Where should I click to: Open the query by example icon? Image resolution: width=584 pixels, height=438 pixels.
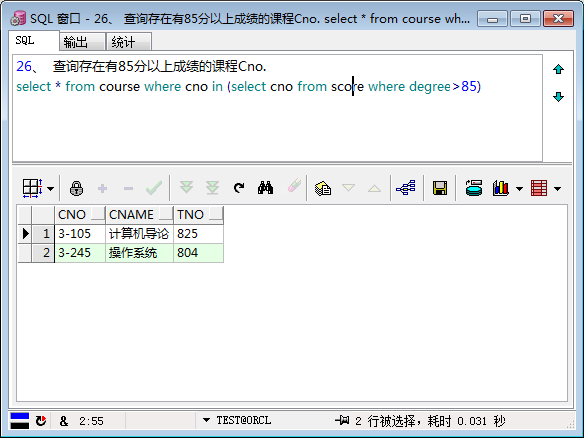pos(323,188)
